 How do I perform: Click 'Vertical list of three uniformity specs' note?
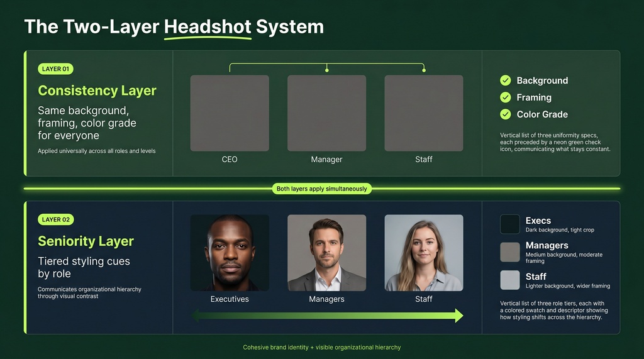[x=555, y=142]
